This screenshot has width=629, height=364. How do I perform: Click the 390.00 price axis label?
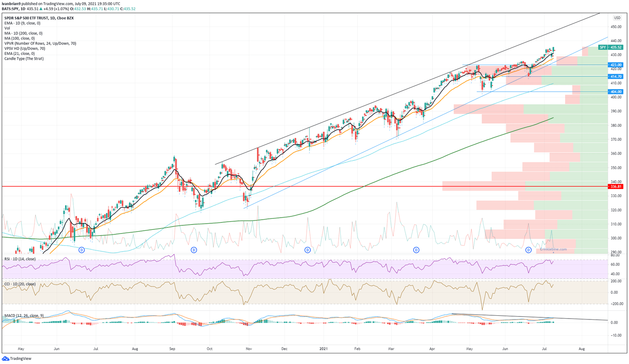[x=616, y=111]
